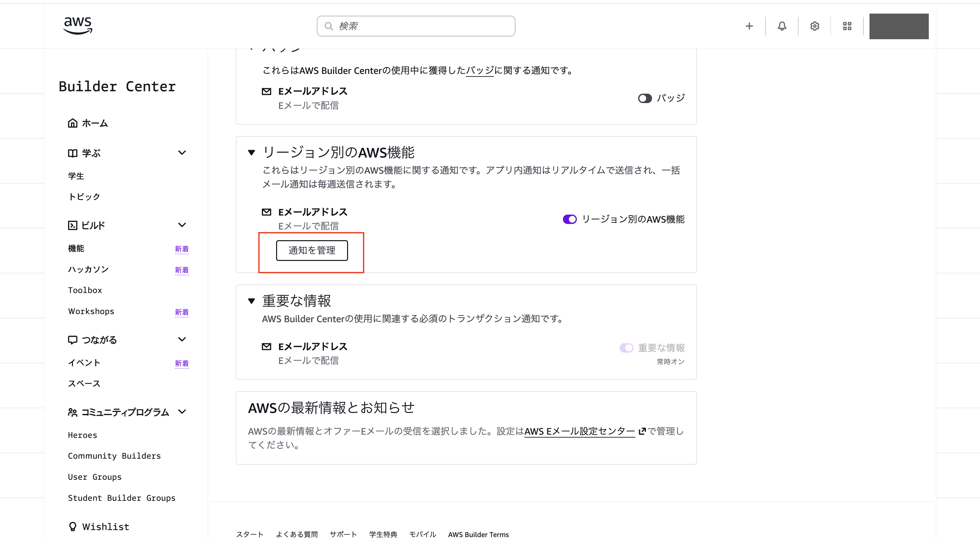Screen dimensions: 980x540
Task: Click the ビルド terminal icon in sidebar
Action: tap(72, 225)
